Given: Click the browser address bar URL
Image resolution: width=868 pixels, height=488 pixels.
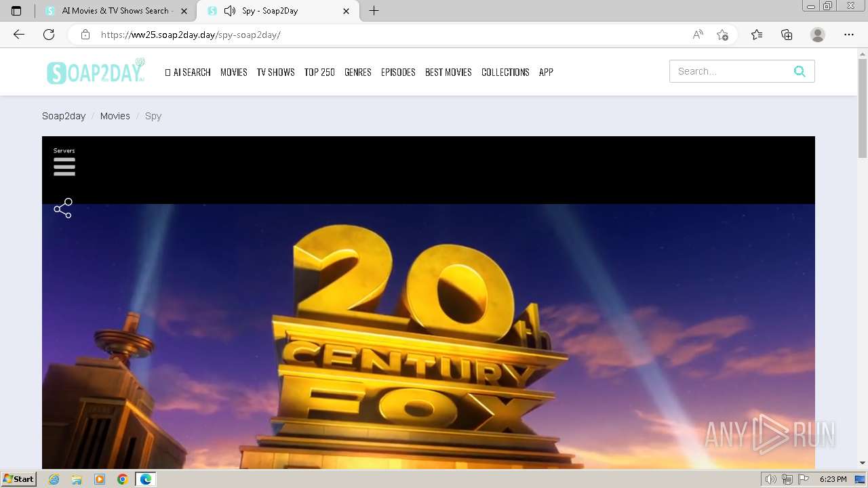Looking at the screenshot, I should coord(191,35).
